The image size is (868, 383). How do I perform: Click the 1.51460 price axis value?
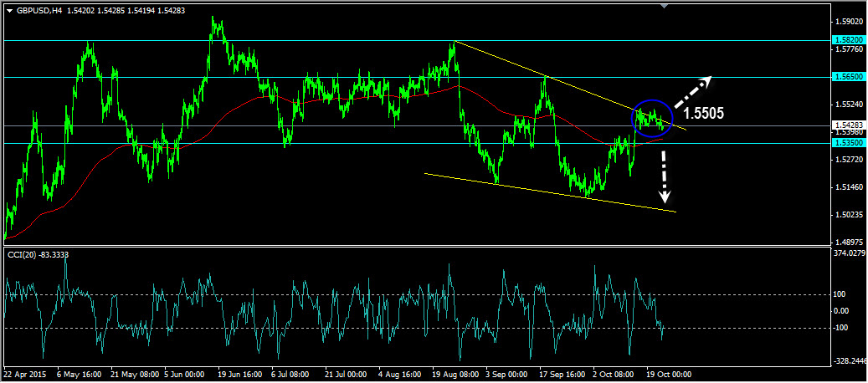(850, 187)
